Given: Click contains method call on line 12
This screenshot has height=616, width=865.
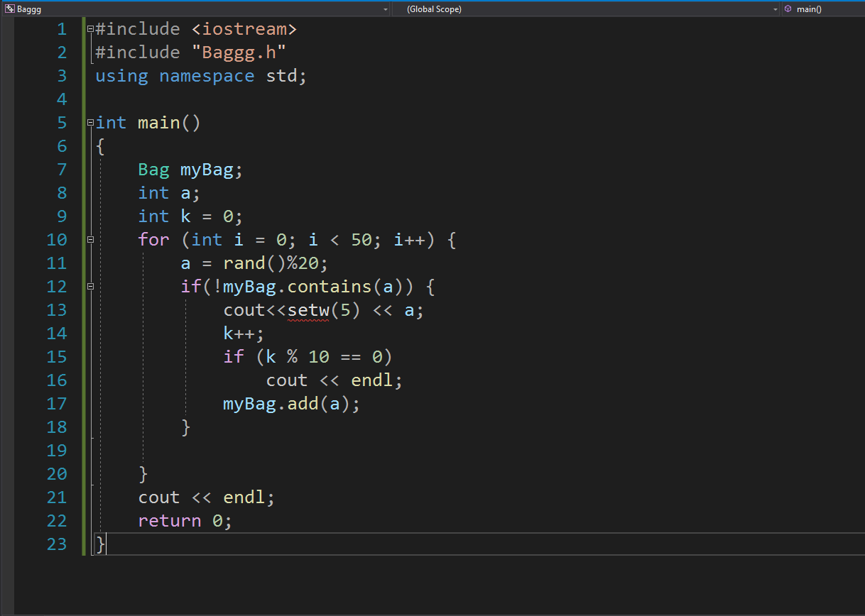Looking at the screenshot, I should point(330,287).
